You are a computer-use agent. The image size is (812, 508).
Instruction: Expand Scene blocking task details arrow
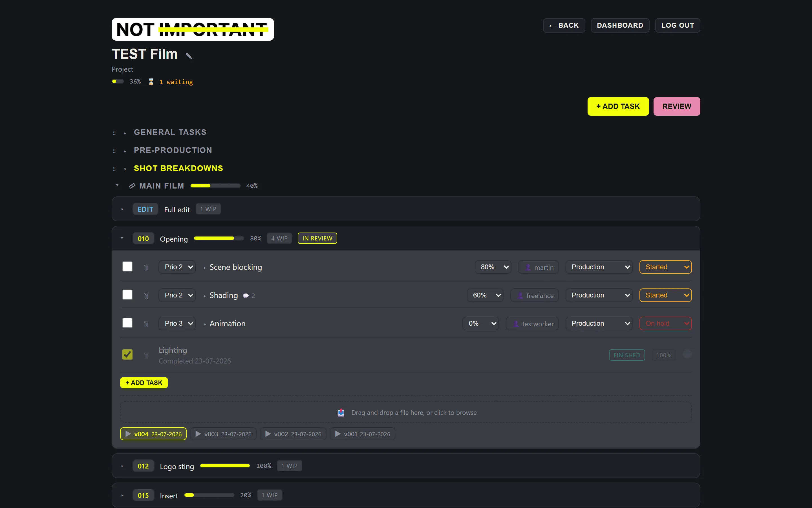coord(205,268)
